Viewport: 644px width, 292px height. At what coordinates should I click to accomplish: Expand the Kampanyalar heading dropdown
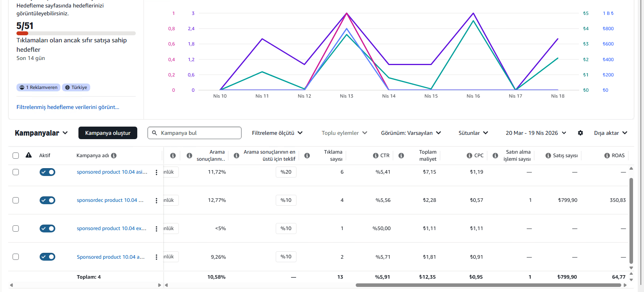click(x=41, y=133)
